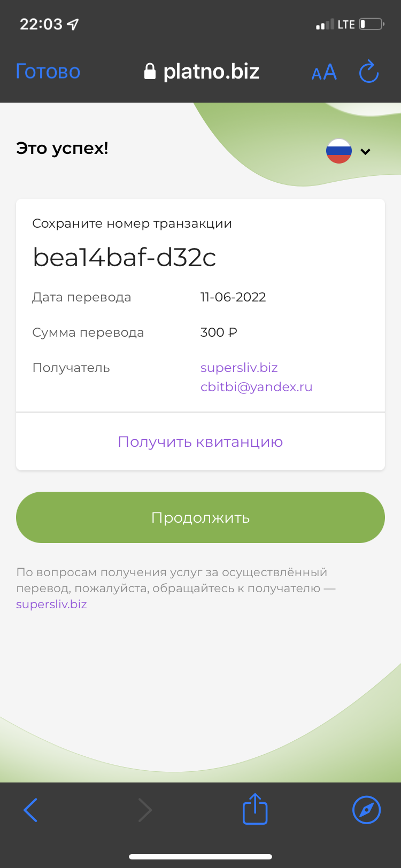The height and width of the screenshot is (868, 401).
Task: Tap the back navigation arrow
Action: 30,810
